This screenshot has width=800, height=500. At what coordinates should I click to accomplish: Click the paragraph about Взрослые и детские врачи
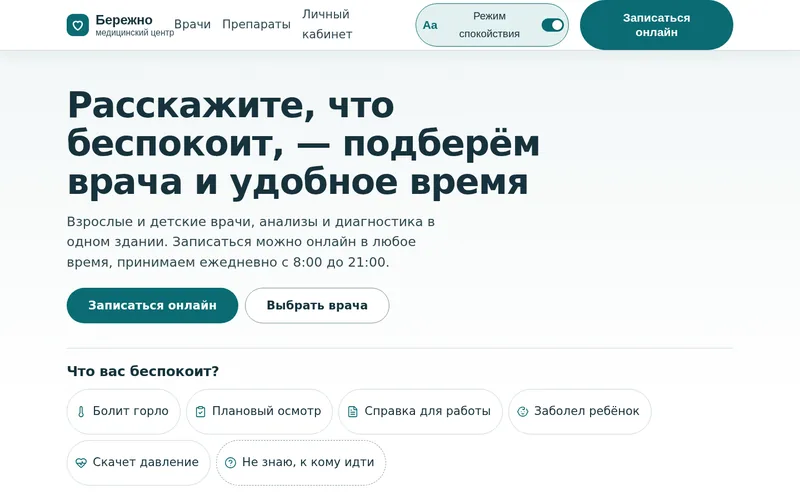251,242
